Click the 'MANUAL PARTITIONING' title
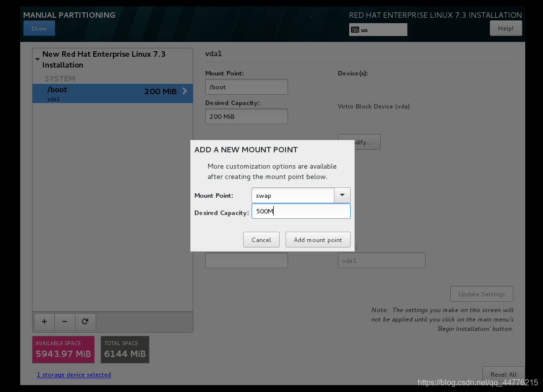543x392 pixels. tap(69, 15)
